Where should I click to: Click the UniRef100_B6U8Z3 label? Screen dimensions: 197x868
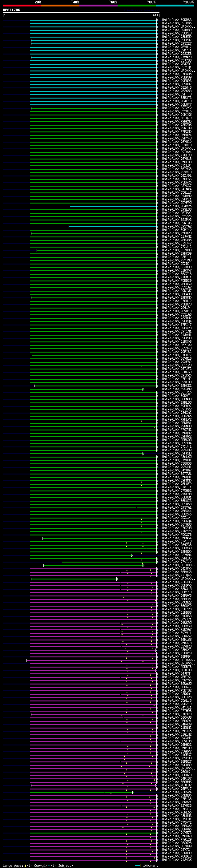pyautogui.click(x=177, y=501)
